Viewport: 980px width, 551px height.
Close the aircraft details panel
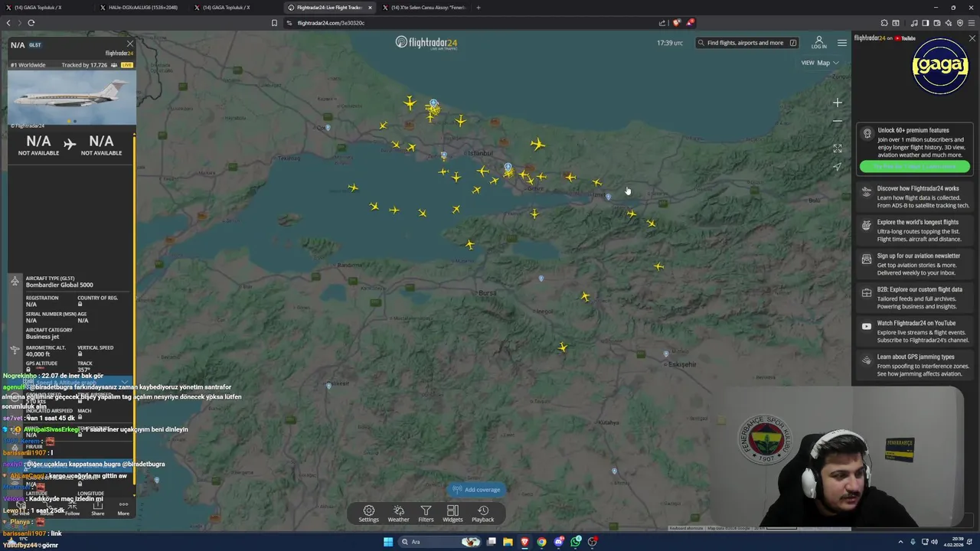(129, 44)
